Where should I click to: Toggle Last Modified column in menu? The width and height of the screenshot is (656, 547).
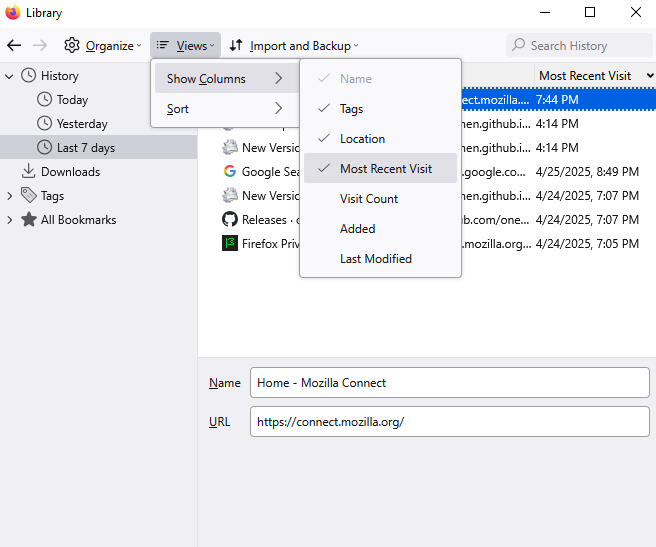point(375,259)
